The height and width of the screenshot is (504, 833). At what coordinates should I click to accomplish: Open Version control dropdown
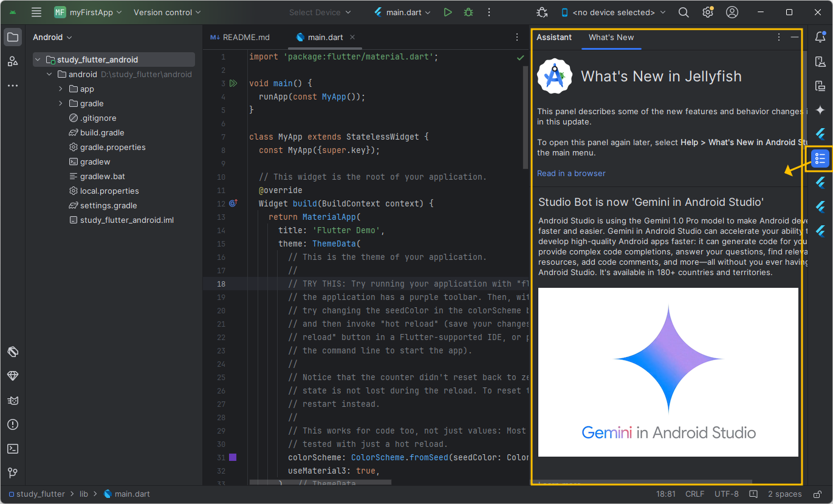point(166,12)
